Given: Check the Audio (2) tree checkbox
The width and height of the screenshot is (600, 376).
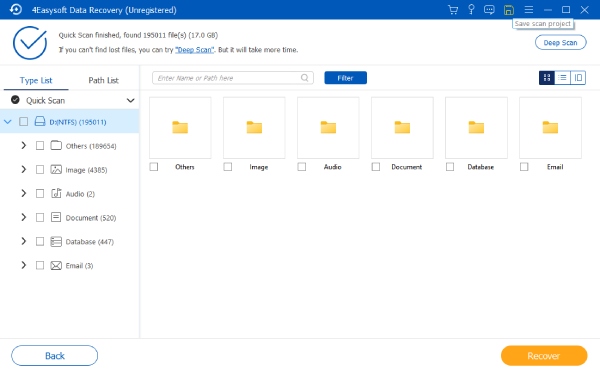Looking at the screenshot, I should (40, 194).
